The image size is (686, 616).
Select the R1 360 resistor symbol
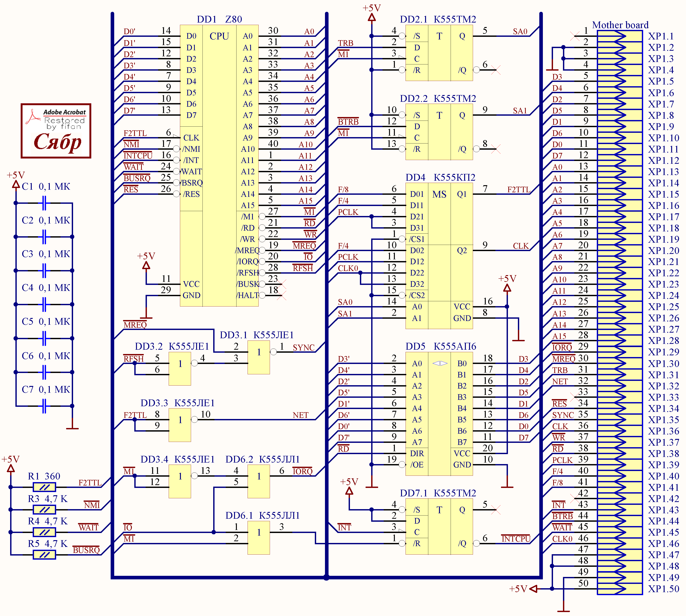click(44, 487)
